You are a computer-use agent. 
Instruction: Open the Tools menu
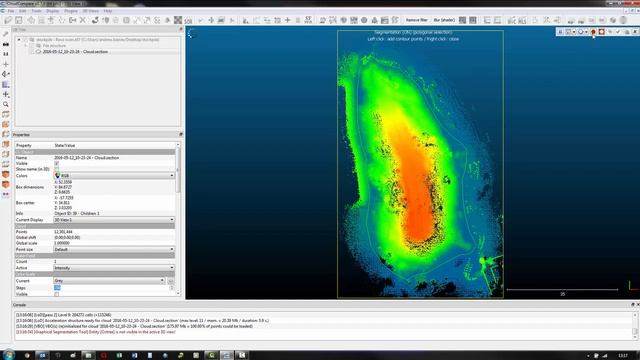click(36, 11)
